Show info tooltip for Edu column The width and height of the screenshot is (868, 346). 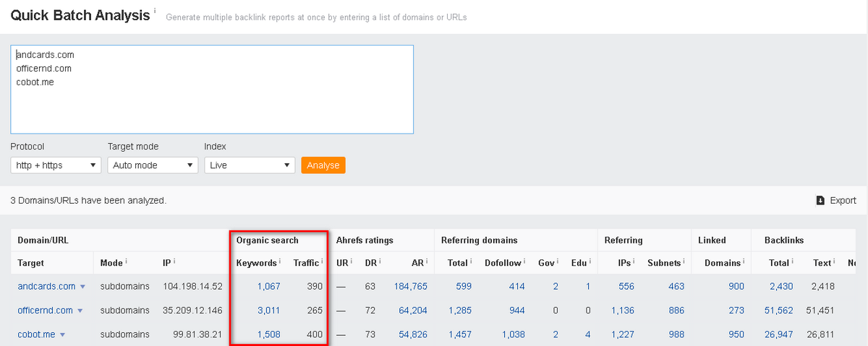click(x=591, y=261)
